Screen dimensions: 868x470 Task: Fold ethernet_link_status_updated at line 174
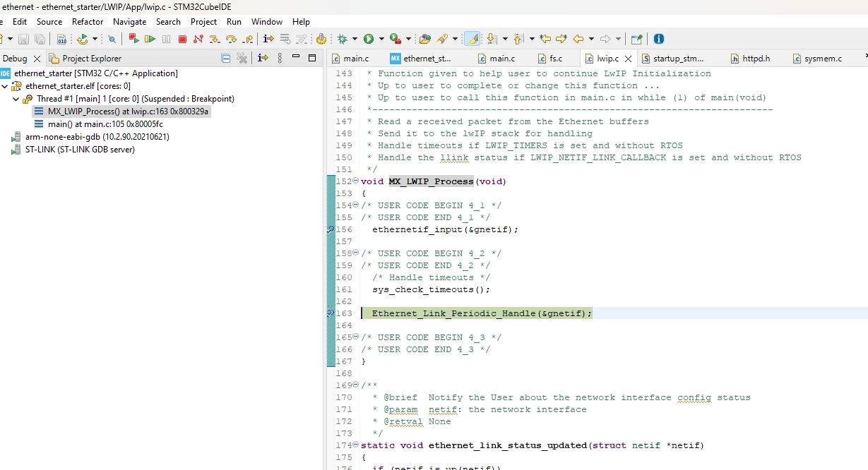pyautogui.click(x=356, y=445)
